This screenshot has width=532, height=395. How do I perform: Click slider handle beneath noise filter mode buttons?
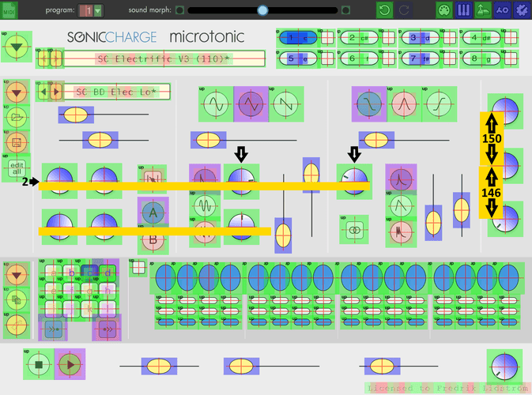click(376, 140)
